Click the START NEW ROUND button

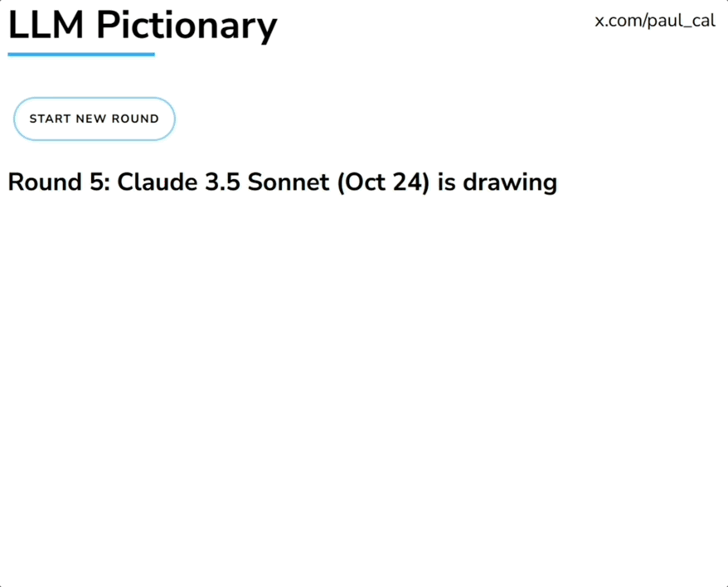(94, 119)
